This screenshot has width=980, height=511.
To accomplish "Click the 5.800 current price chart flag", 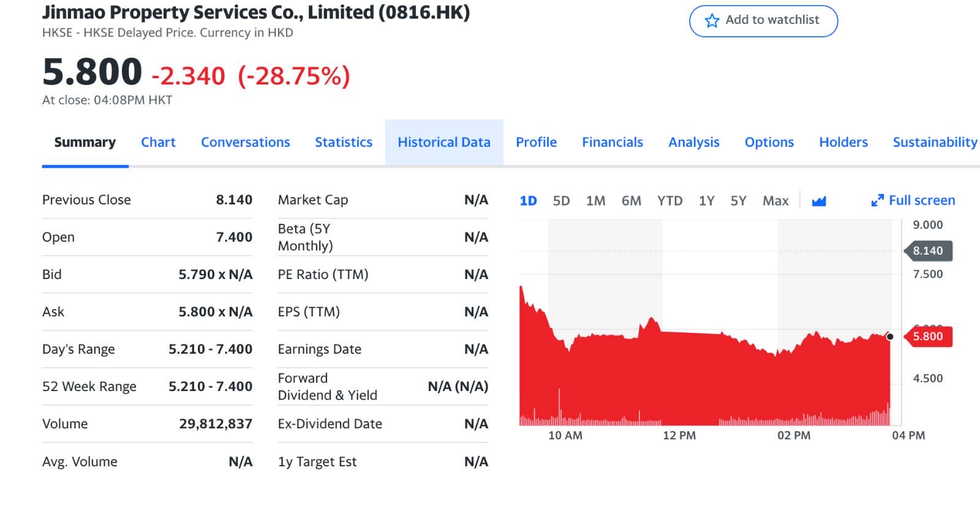I will (928, 336).
